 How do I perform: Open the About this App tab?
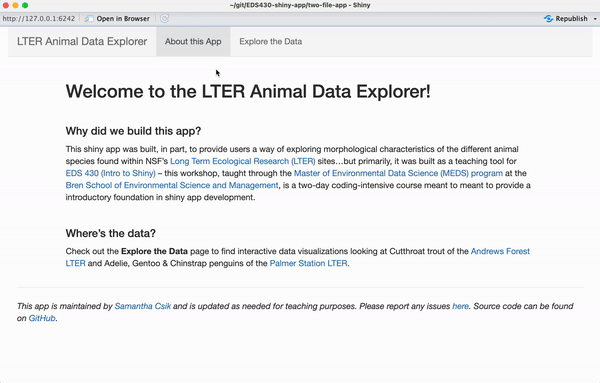coord(193,41)
